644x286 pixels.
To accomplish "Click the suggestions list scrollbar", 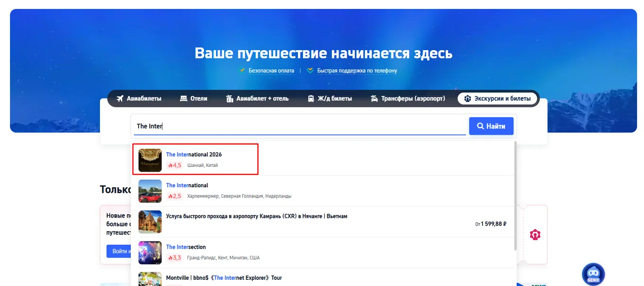I will [515, 196].
